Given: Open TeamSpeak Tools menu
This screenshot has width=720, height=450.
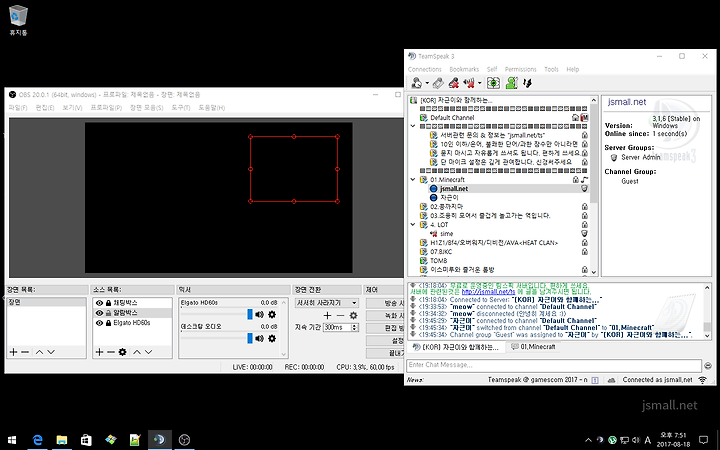Looking at the screenshot, I should [x=551, y=69].
